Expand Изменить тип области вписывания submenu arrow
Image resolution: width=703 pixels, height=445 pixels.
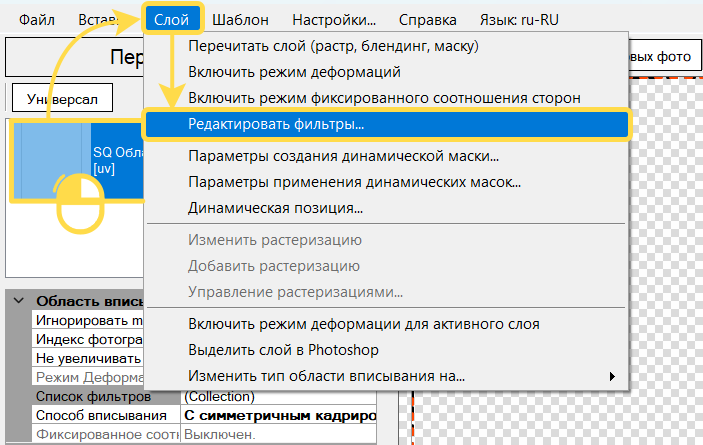pos(611,376)
